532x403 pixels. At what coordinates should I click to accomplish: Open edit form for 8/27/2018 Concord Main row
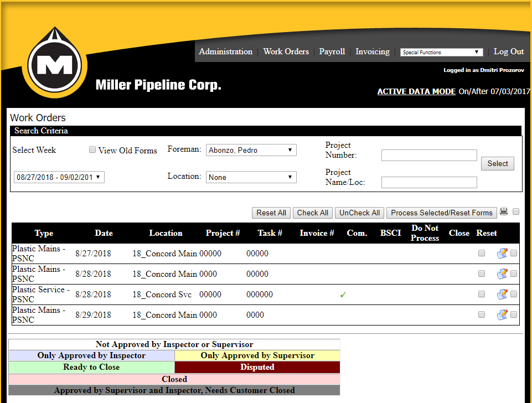point(502,254)
